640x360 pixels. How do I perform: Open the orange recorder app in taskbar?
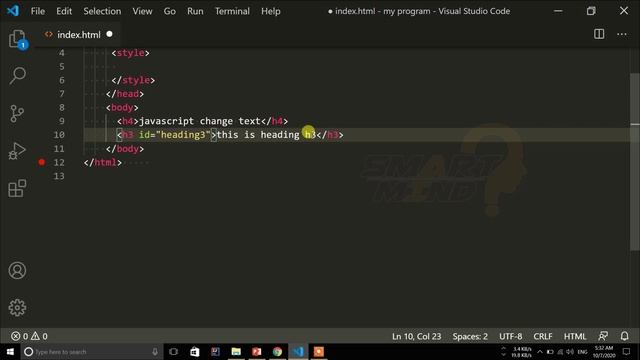(319, 351)
